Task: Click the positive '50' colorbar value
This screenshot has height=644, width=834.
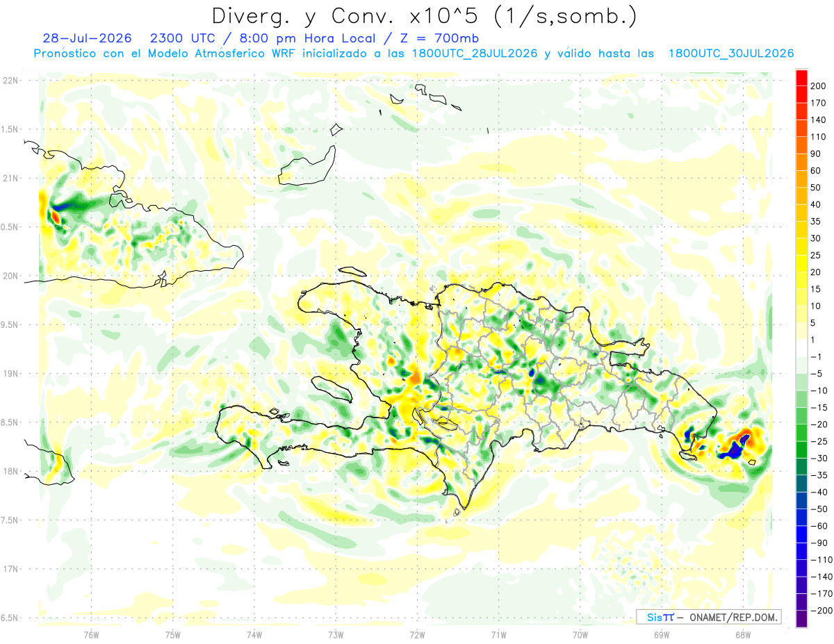Action: click(817, 188)
